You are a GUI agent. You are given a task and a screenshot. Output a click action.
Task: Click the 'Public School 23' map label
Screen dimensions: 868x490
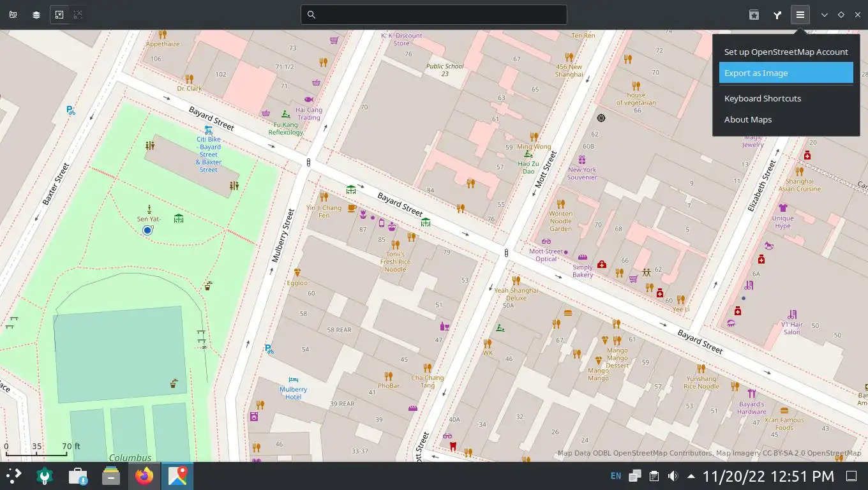(445, 70)
